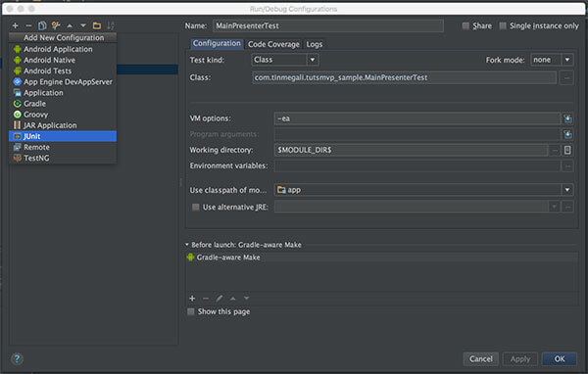Collapse the Before launch section

[187, 245]
